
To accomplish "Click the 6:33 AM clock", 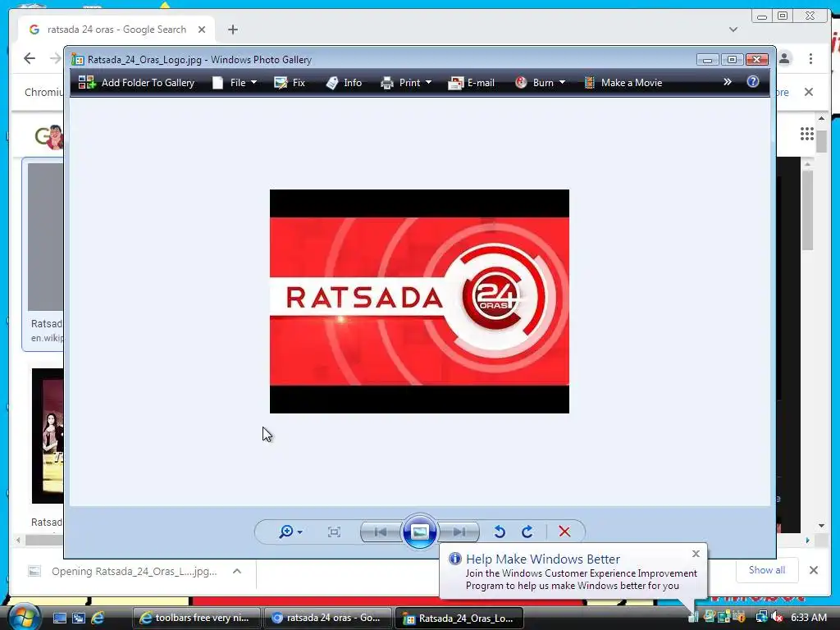I will click(x=809, y=617).
